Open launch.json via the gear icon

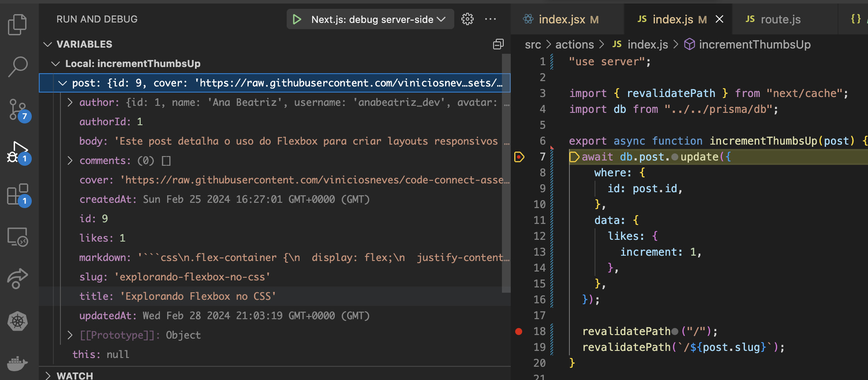pyautogui.click(x=468, y=19)
